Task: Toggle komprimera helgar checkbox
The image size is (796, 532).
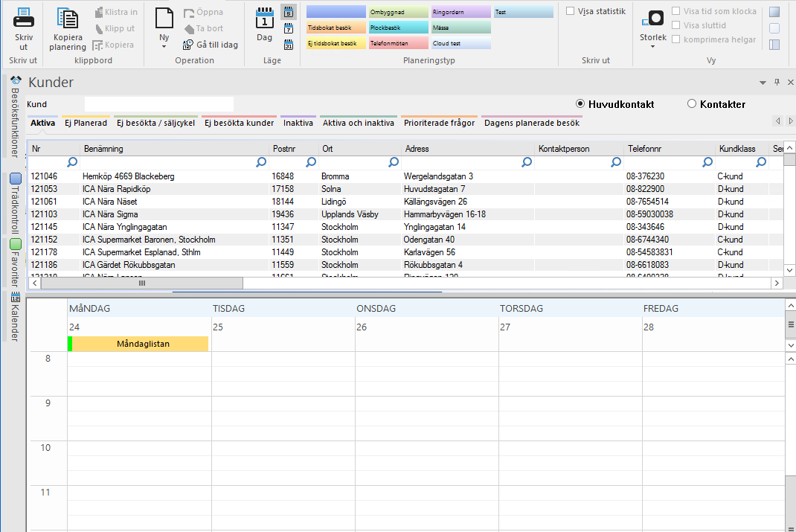Action: pyautogui.click(x=675, y=39)
